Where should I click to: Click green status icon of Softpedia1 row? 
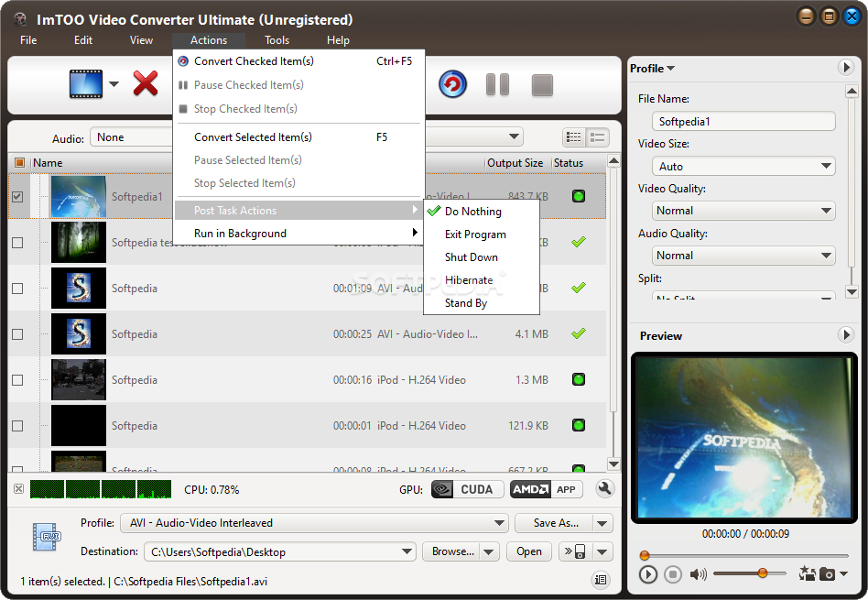pyautogui.click(x=579, y=195)
